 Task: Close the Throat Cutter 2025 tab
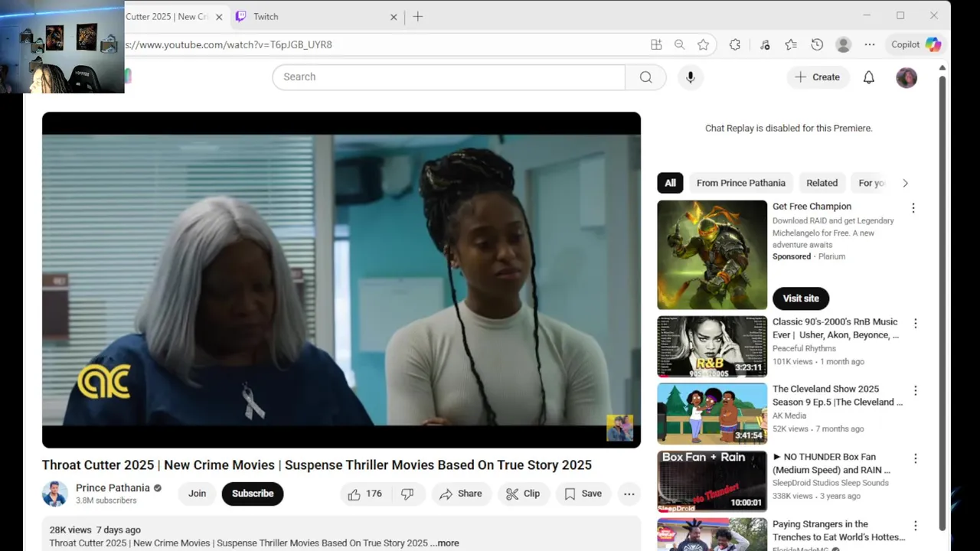click(218, 17)
